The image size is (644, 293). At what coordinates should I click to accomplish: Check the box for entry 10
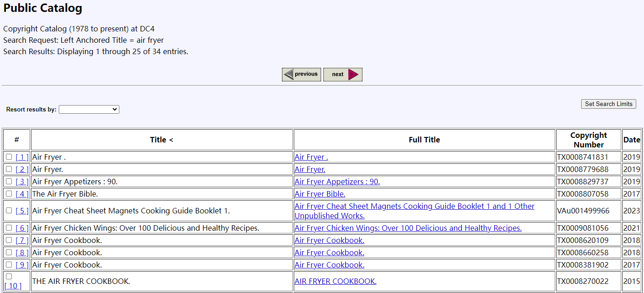(9, 277)
